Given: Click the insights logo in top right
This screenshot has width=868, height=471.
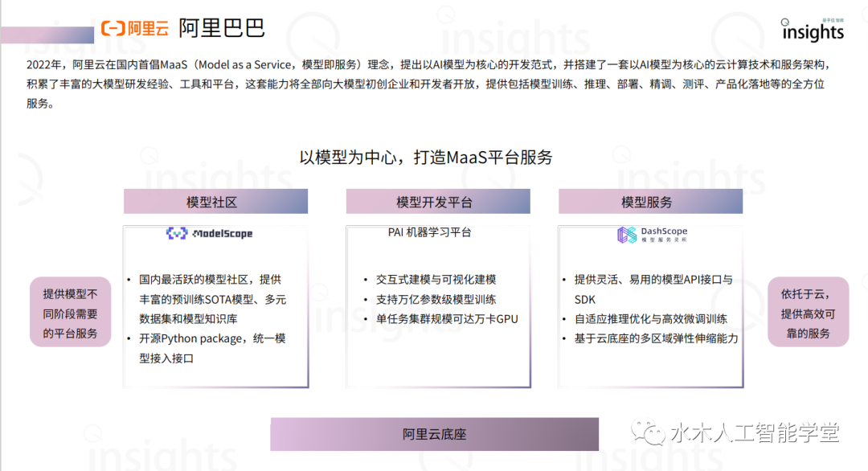Looking at the screenshot, I should coord(813,31).
